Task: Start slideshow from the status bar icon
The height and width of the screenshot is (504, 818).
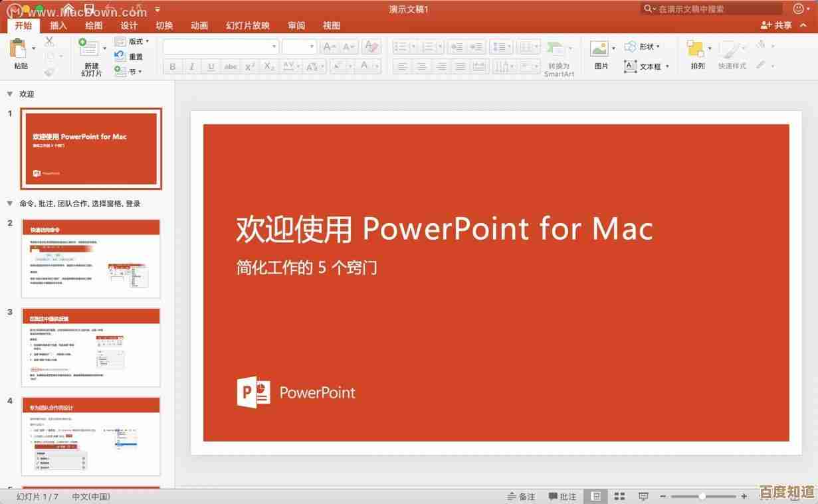Action: [x=643, y=495]
